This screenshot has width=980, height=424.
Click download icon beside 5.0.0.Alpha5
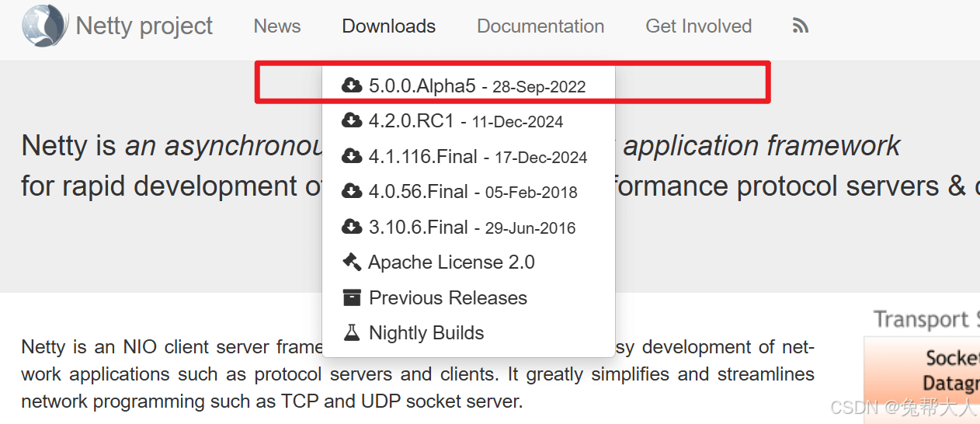click(352, 85)
